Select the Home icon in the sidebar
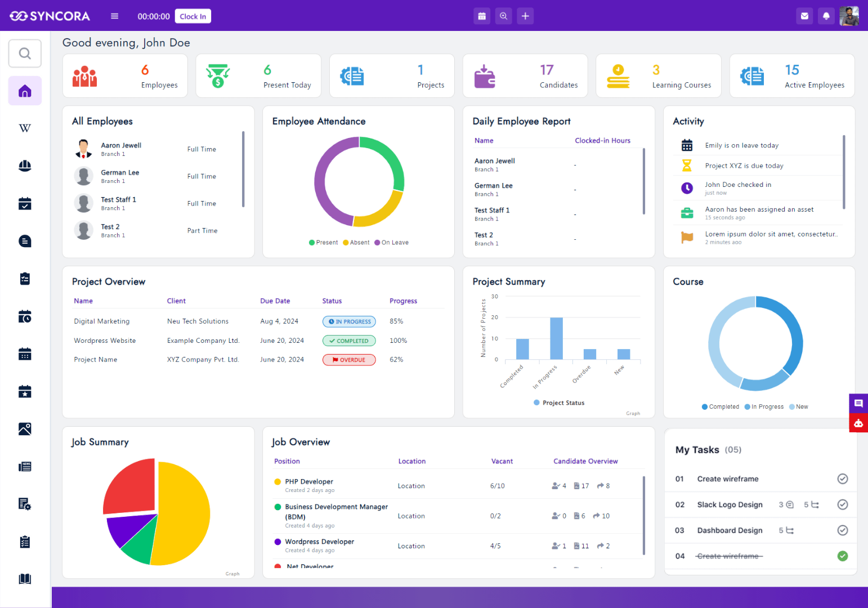The height and width of the screenshot is (608, 868). (x=25, y=91)
